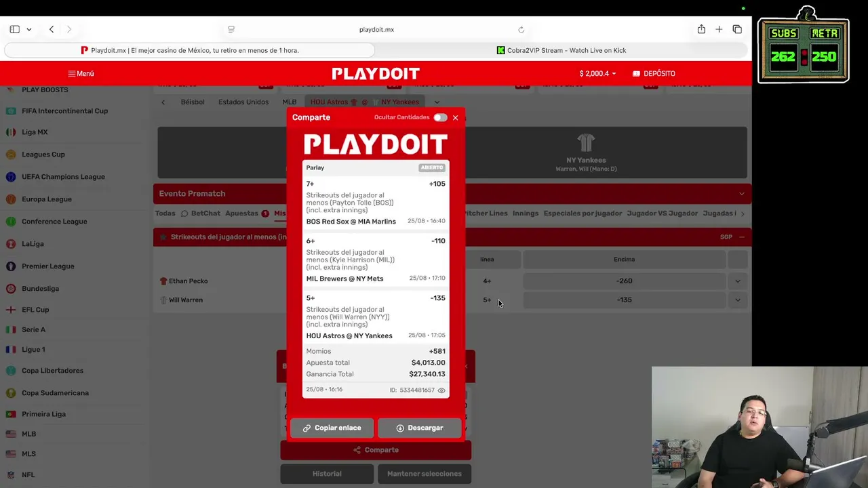The image size is (868, 488).
Task: Click the playdoit.mx address bar
Action: (376, 29)
